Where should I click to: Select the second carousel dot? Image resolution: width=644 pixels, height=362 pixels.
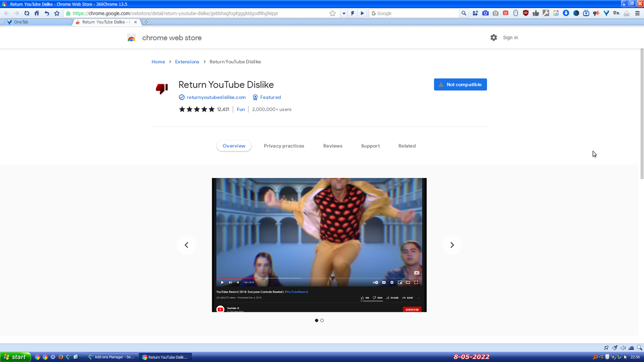[322, 320]
